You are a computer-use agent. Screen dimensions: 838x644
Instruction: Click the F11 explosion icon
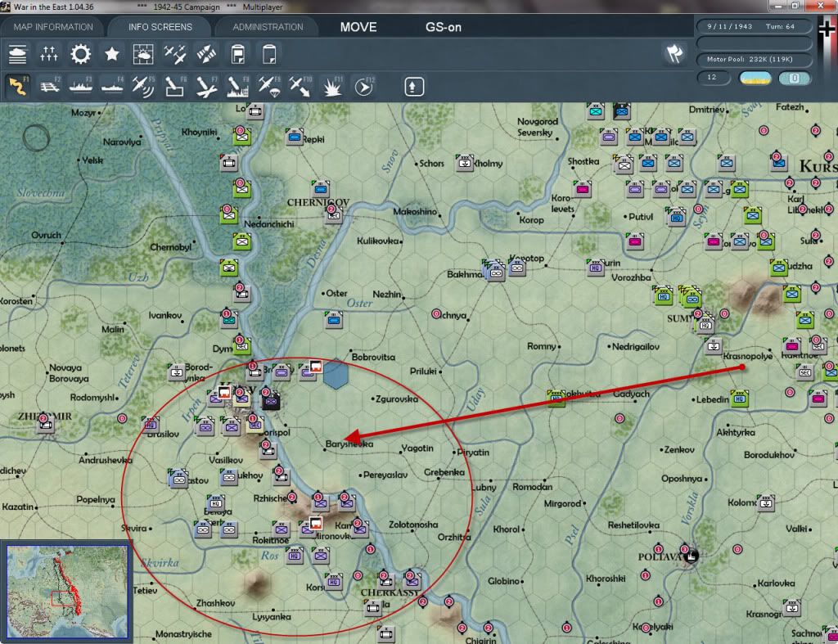pos(332,86)
